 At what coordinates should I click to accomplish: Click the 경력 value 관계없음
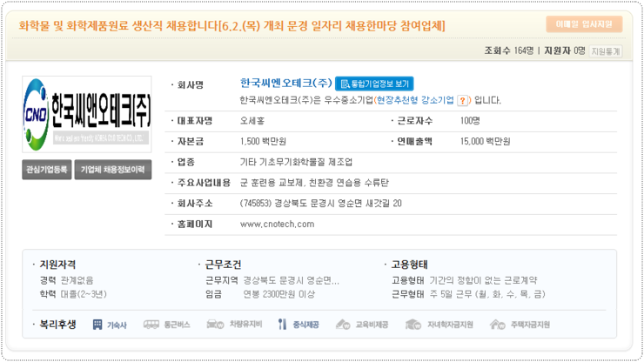[x=77, y=280]
